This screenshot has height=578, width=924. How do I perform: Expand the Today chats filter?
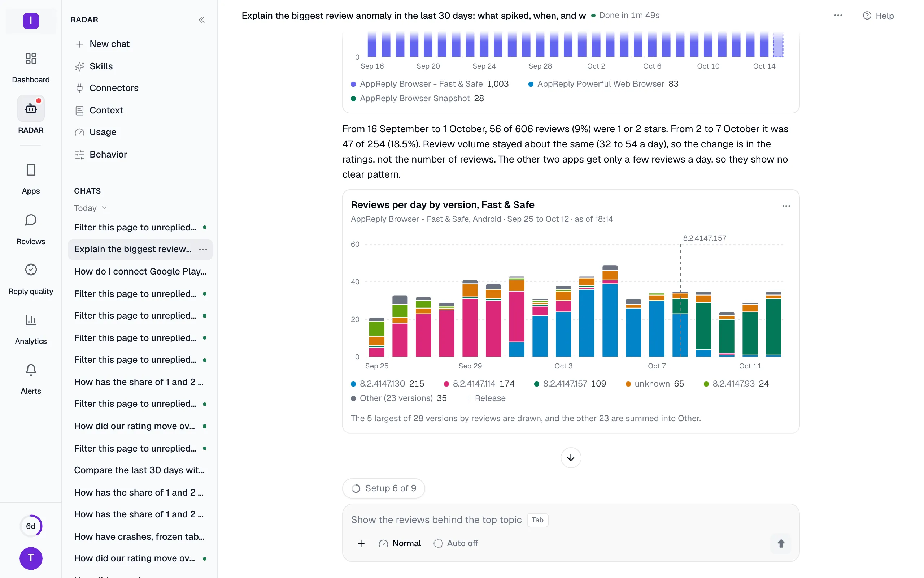[91, 208]
